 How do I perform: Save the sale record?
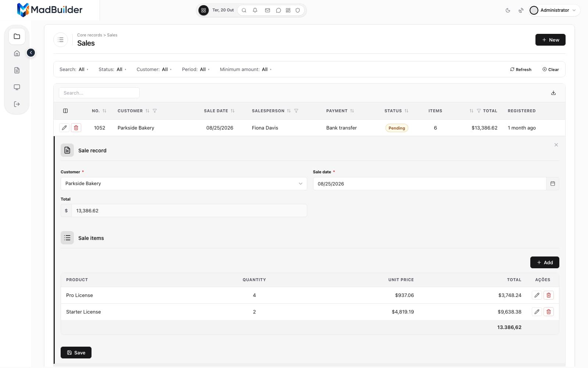76,353
